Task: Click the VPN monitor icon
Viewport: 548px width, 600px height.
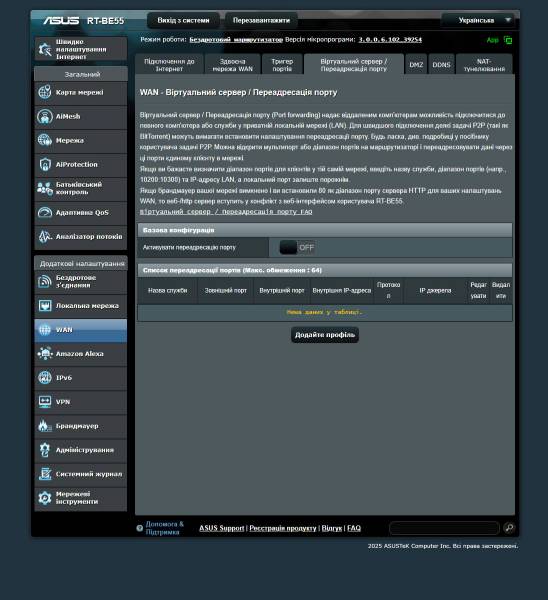Action: click(45, 402)
